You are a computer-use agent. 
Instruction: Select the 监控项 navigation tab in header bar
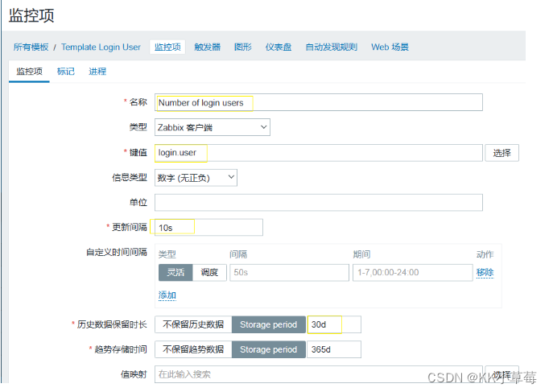point(167,47)
